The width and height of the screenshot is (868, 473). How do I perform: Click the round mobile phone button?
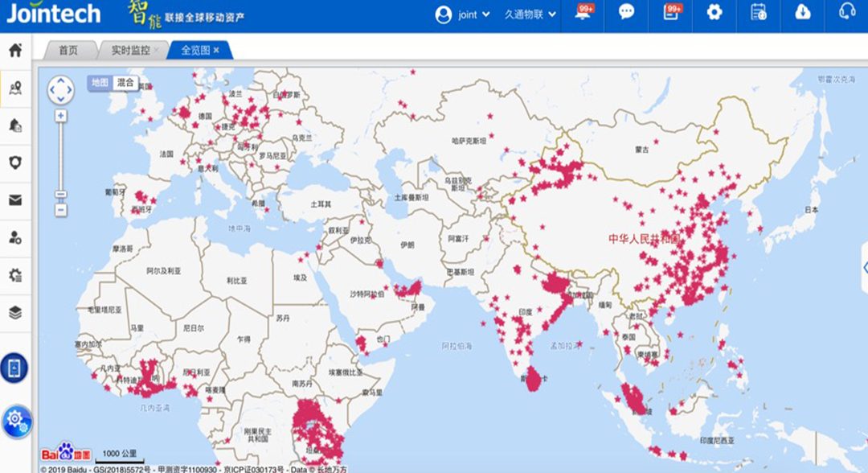[x=14, y=368]
